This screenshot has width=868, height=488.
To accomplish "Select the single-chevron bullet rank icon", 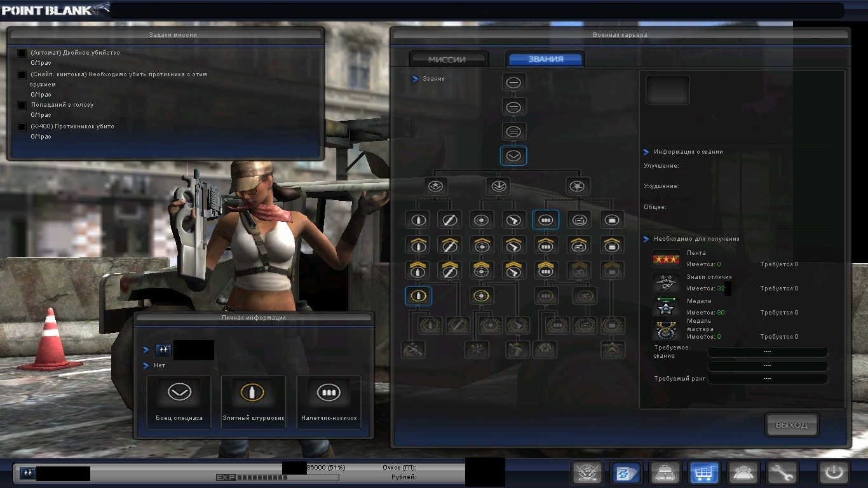I will pyautogui.click(x=418, y=245).
